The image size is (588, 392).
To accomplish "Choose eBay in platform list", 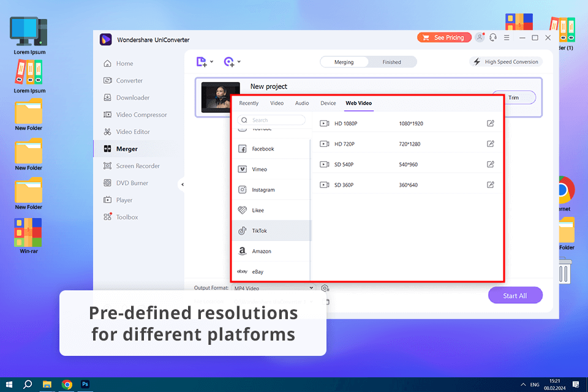I will (272, 271).
